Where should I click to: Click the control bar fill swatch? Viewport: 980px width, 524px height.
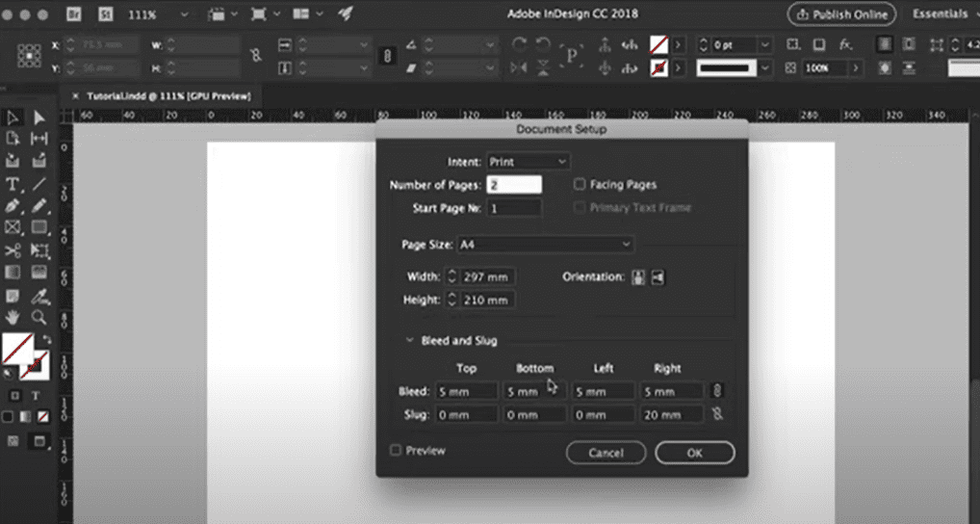(658, 45)
